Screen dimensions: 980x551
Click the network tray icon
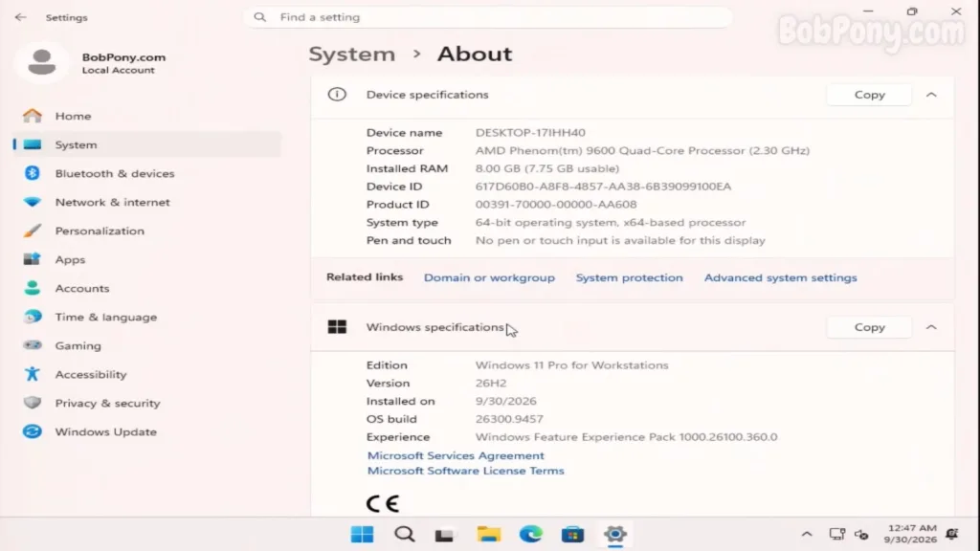(836, 534)
